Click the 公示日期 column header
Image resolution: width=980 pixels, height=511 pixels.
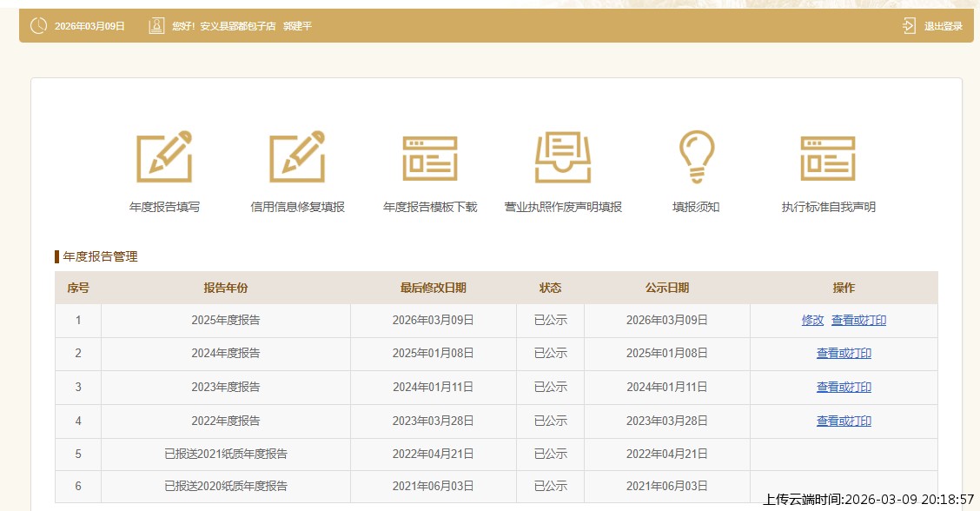pyautogui.click(x=667, y=288)
